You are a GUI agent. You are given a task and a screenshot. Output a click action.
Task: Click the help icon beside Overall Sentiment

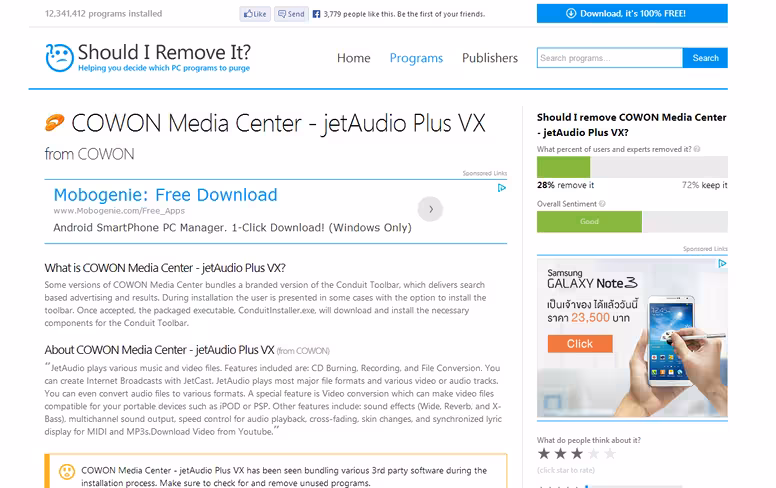[602, 203]
